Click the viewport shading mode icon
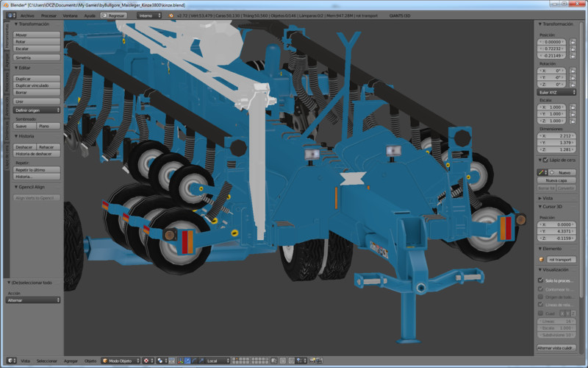Viewport: 588px width, 368px height. pyautogui.click(x=148, y=361)
